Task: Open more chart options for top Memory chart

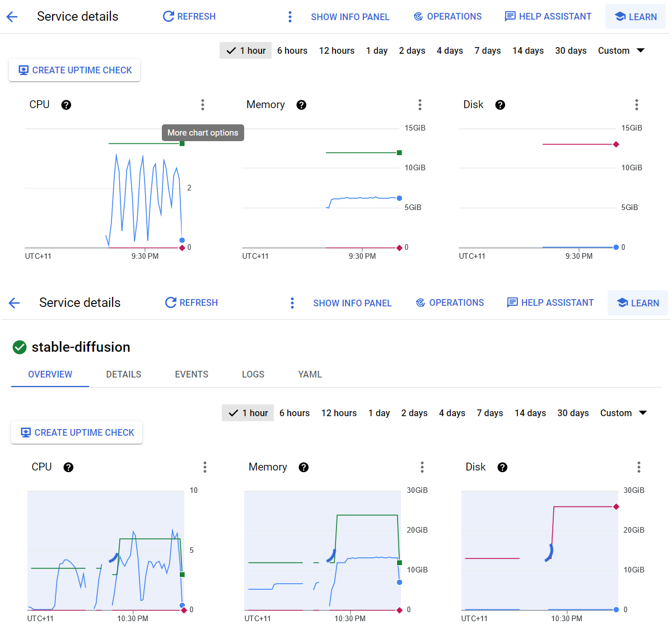Action: 420,105
